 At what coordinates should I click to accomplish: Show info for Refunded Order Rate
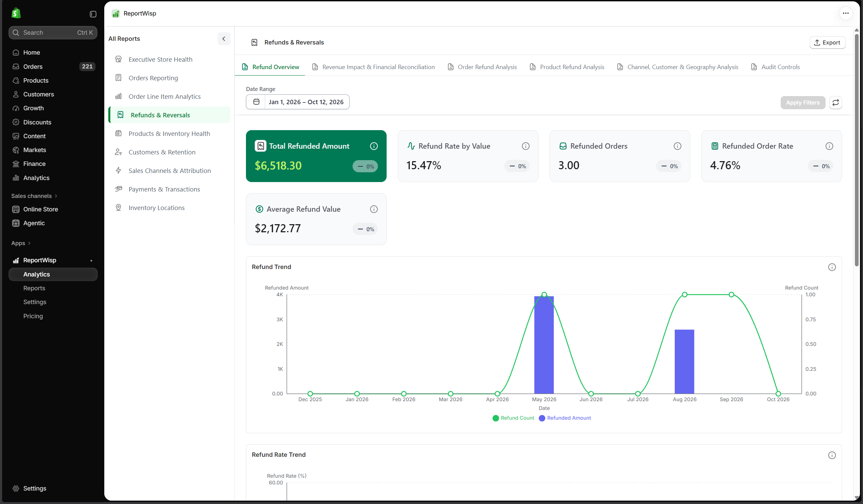(829, 146)
